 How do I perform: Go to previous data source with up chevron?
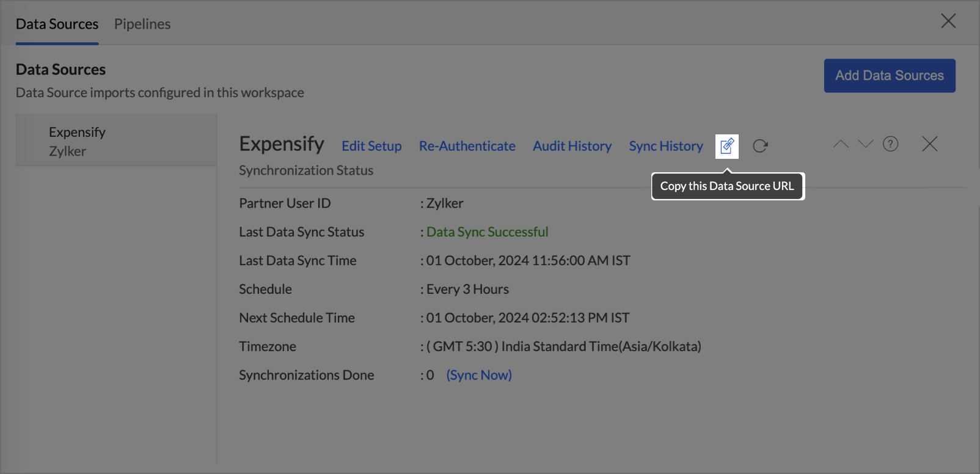841,144
